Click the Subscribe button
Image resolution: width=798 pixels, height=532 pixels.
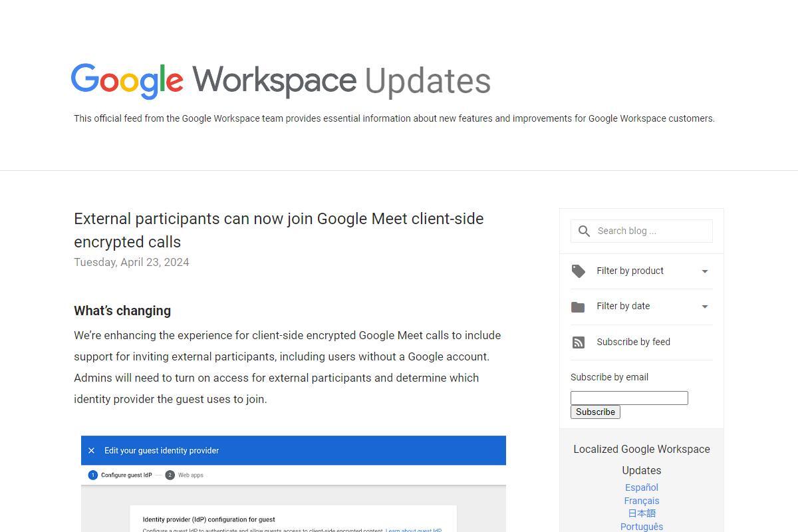pos(595,412)
